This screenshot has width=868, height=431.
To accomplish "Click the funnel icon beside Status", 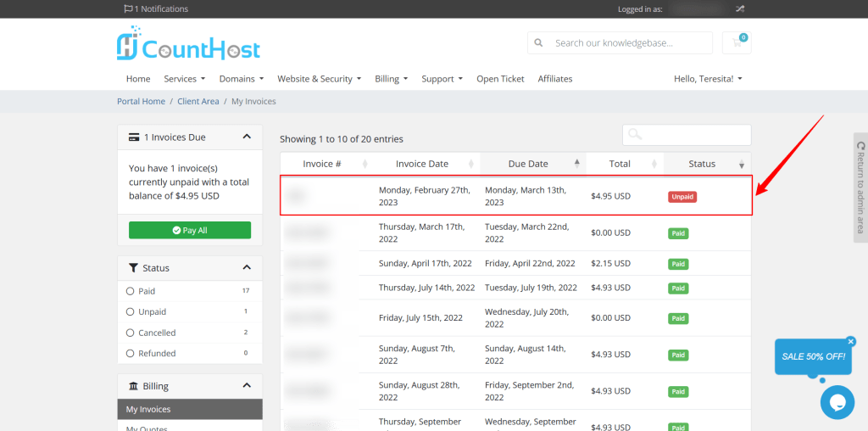I will [133, 268].
